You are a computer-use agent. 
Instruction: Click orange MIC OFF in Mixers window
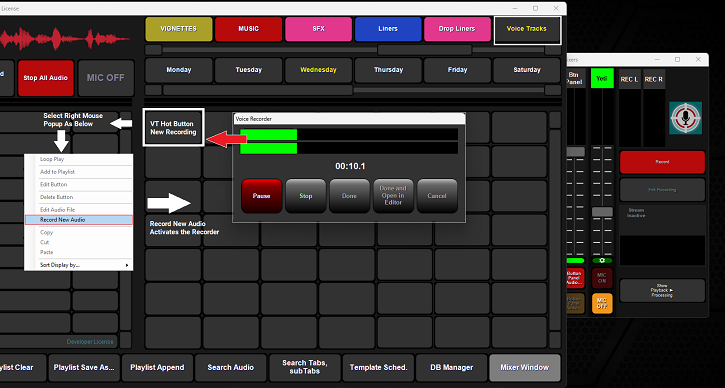coord(602,303)
